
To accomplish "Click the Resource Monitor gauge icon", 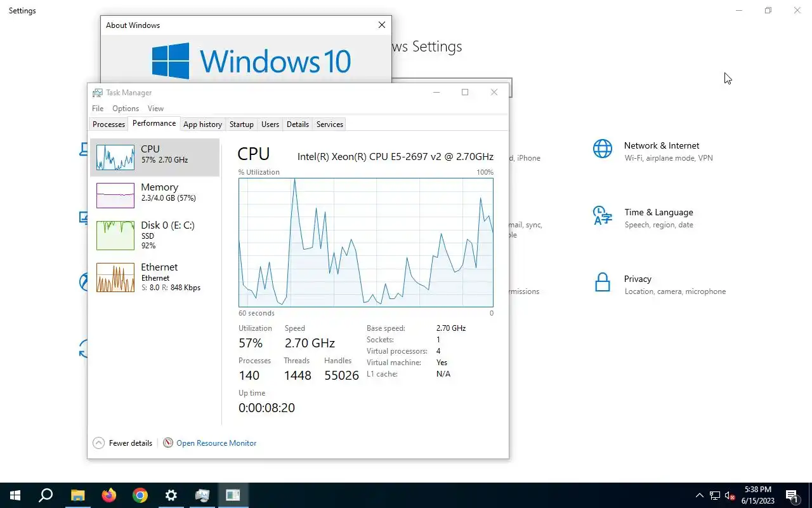I will (x=168, y=443).
